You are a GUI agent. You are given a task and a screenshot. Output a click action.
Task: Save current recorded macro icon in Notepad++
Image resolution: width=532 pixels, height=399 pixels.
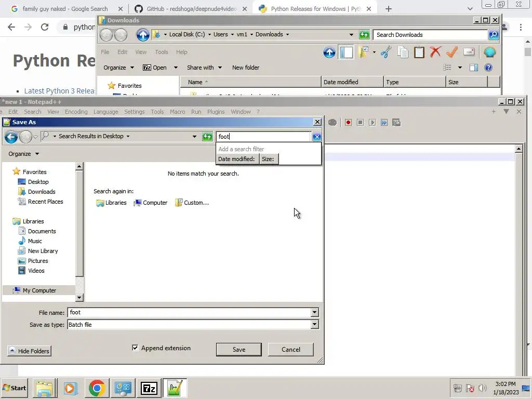[x=396, y=123]
